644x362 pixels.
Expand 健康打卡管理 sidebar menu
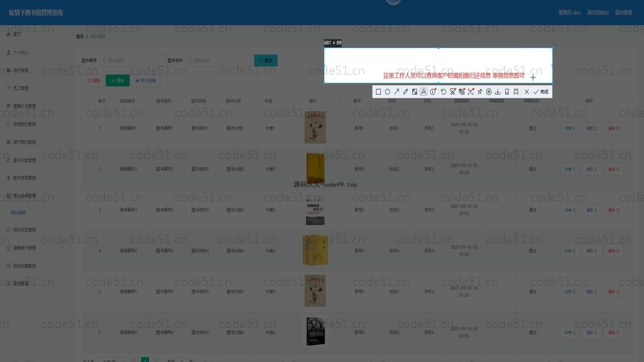click(x=35, y=106)
